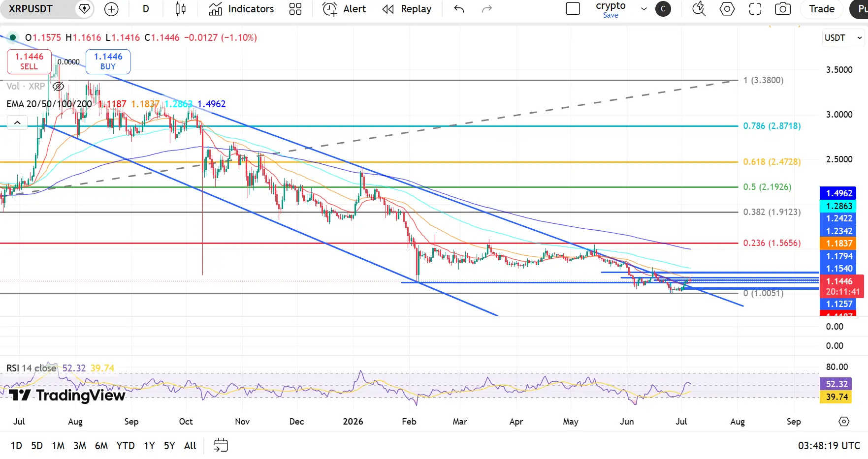The width and height of the screenshot is (868, 459).
Task: Take a chart snapshot with camera icon
Action: (x=783, y=9)
